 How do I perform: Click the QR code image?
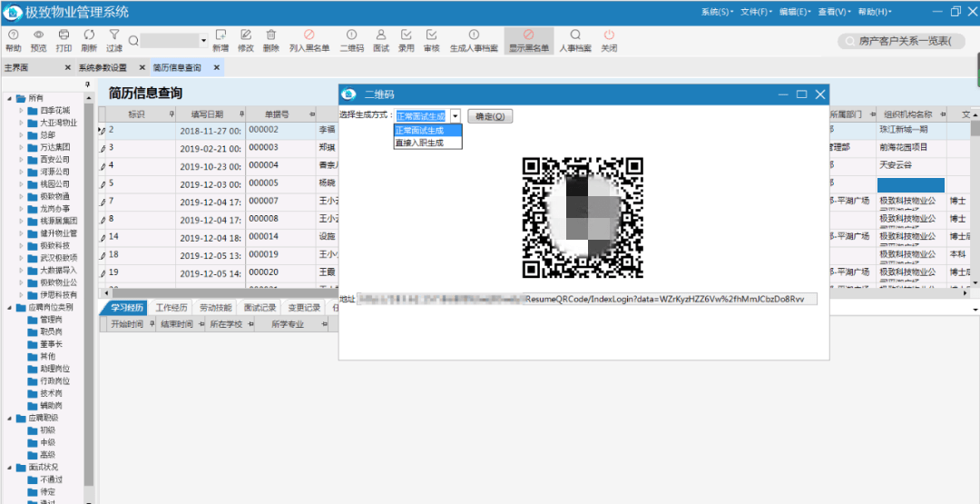tap(583, 217)
